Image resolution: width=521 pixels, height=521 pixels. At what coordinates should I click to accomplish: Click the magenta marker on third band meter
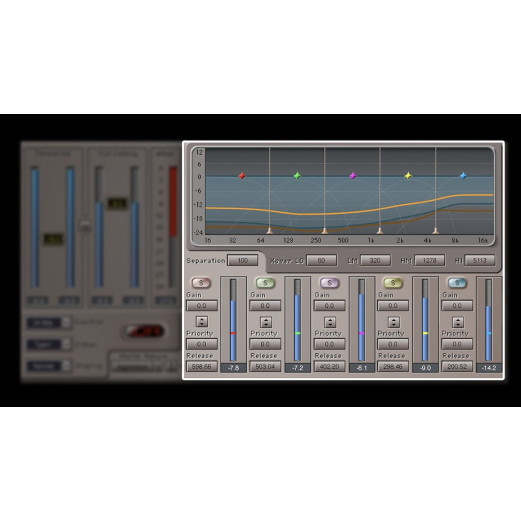361,333
